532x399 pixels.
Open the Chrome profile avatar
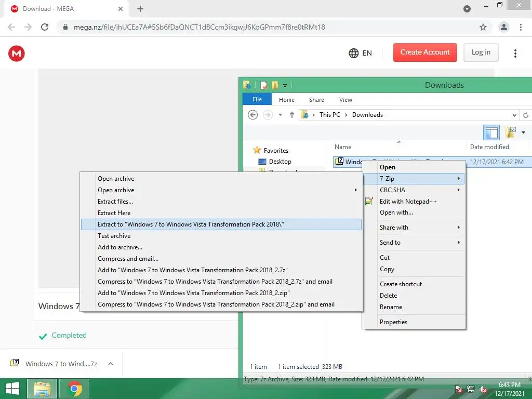click(x=504, y=27)
